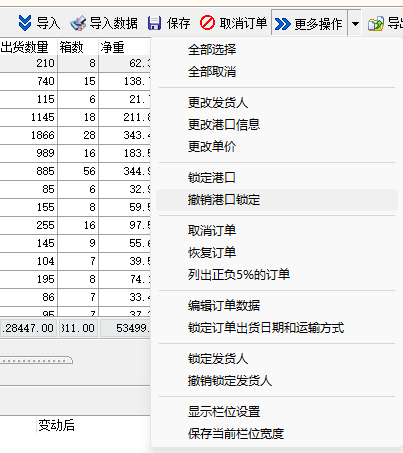
Task: Select quantity cell 1145
Action: [29, 117]
